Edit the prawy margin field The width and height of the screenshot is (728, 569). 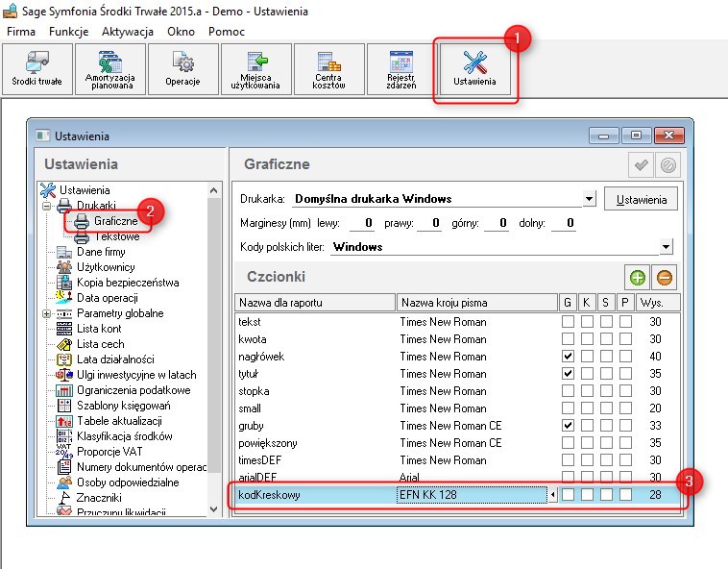[x=429, y=223]
